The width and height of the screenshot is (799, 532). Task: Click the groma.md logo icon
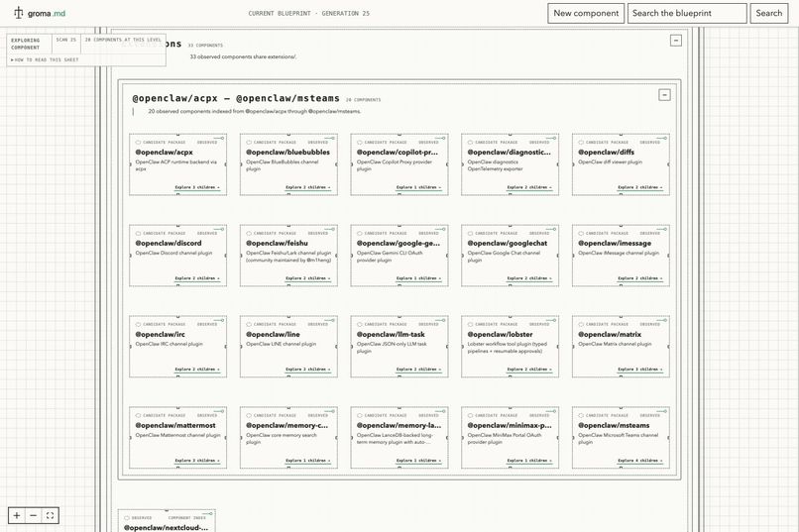[19, 13]
